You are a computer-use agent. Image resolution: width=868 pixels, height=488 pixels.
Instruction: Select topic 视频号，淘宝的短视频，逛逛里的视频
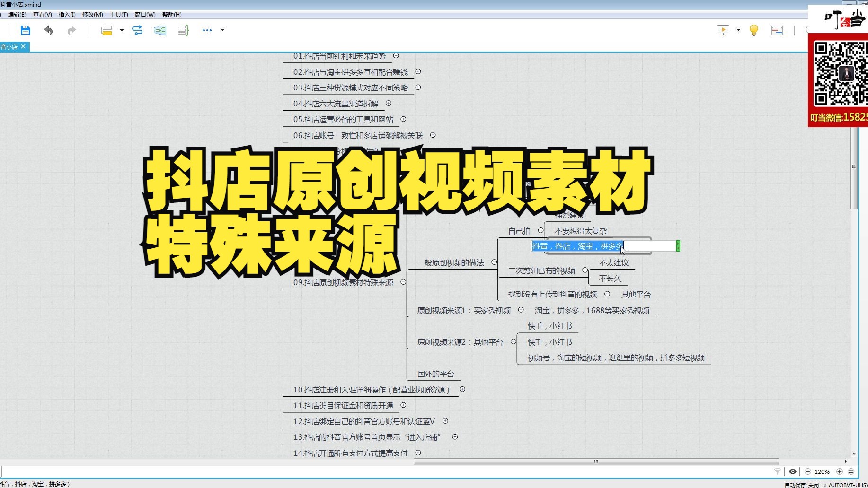(616, 358)
